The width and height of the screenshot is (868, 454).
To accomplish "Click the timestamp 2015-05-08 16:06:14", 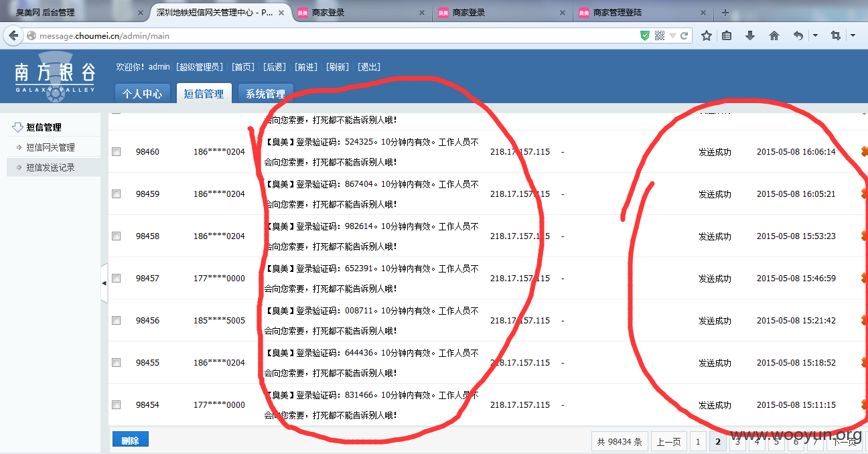I will click(x=796, y=152).
